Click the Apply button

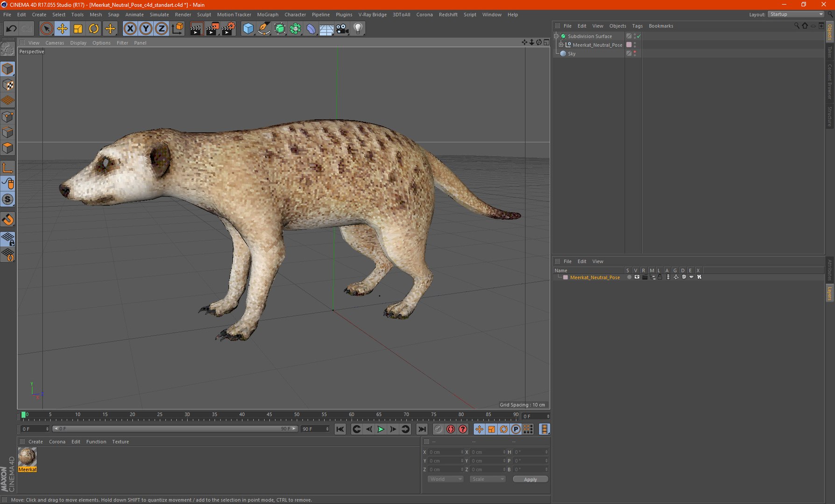(x=530, y=479)
